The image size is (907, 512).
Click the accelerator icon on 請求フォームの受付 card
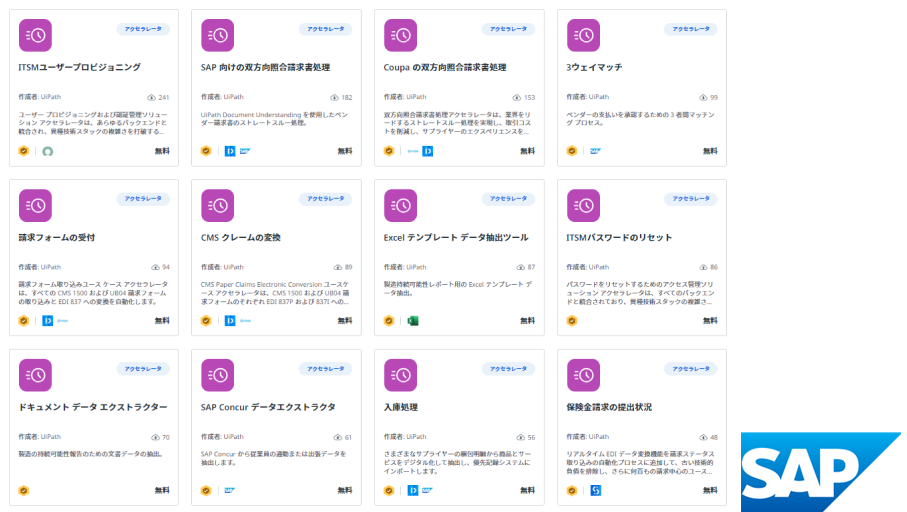click(35, 205)
